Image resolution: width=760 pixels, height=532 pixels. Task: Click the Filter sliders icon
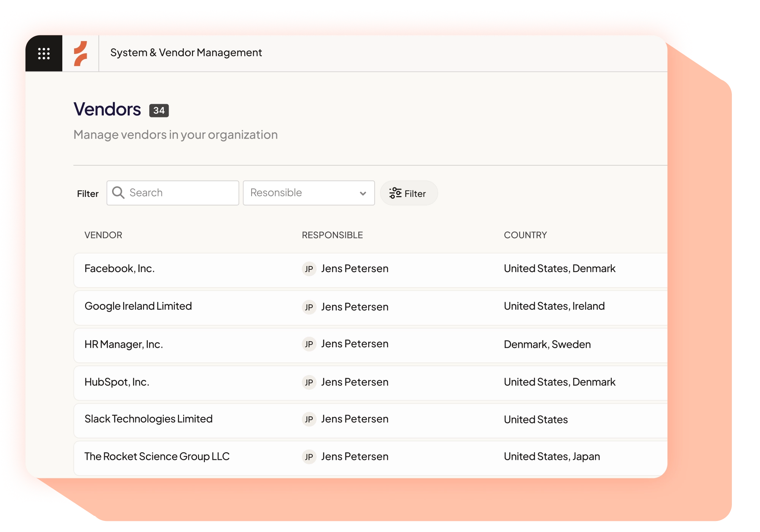click(396, 193)
